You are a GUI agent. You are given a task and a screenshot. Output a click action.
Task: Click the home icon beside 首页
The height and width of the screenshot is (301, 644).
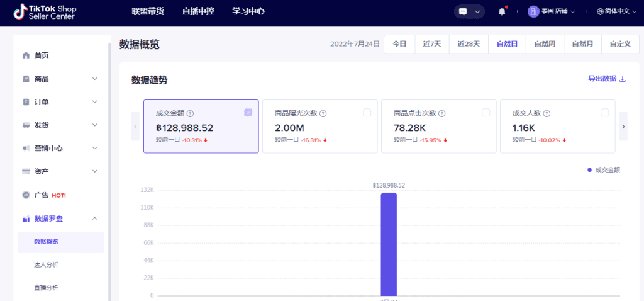26,55
